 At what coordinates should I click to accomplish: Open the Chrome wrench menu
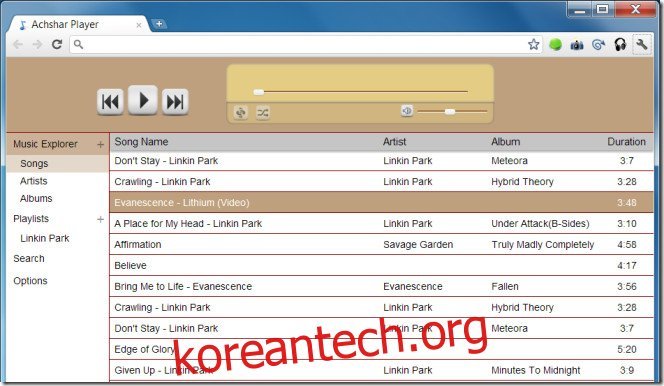tap(642, 44)
